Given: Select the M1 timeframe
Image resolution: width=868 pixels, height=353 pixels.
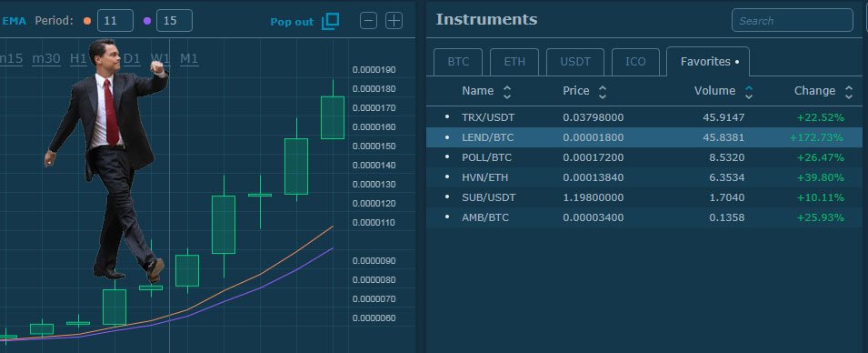Looking at the screenshot, I should click(189, 59).
